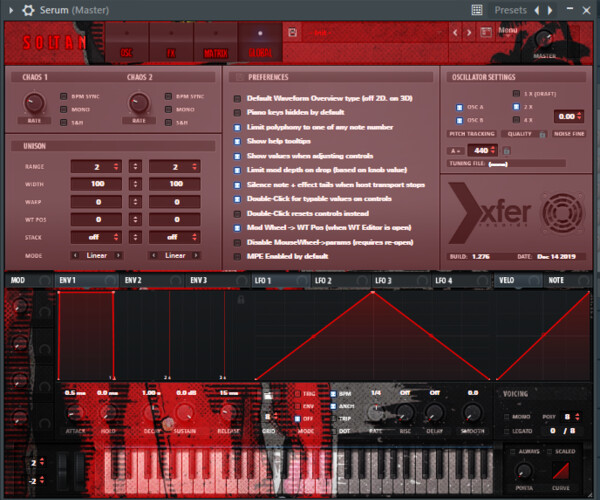Toggle OSC A pitch tracking checkbox
Image resolution: width=600 pixels, height=500 pixels.
(460, 107)
